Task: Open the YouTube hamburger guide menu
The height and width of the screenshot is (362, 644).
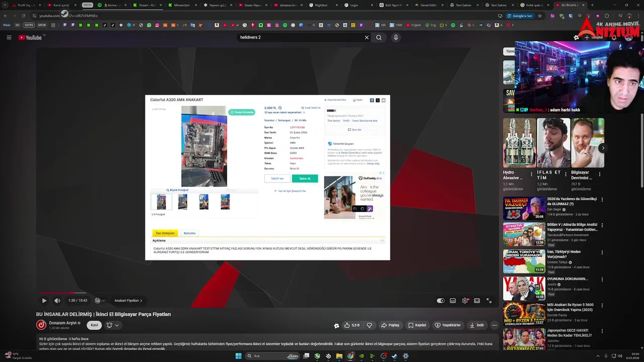Action: point(9,37)
